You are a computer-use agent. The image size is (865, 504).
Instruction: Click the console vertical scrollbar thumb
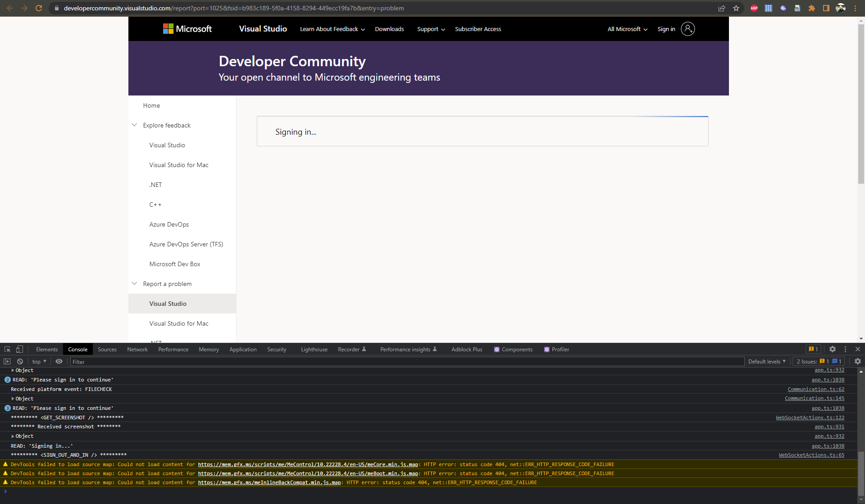pyautogui.click(x=861, y=474)
